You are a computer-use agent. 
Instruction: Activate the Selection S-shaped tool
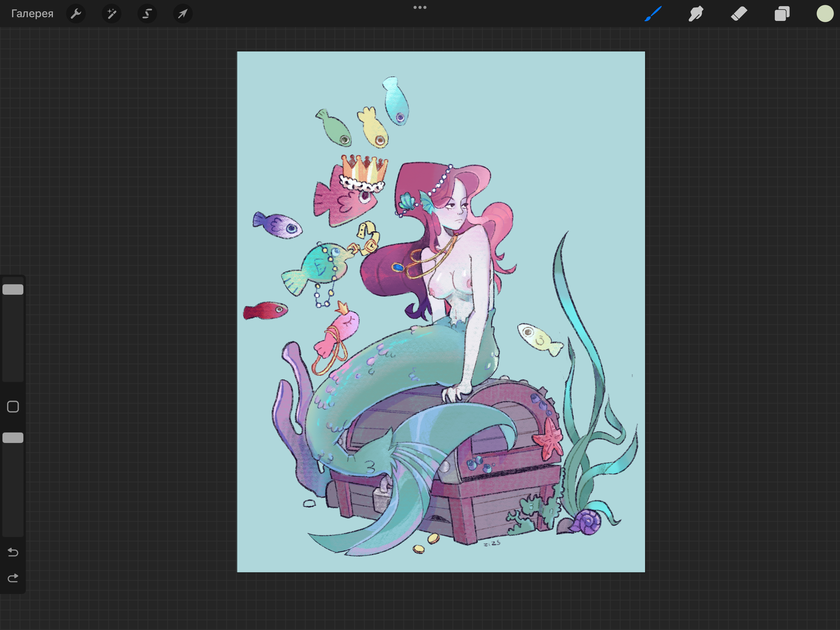[x=147, y=14]
